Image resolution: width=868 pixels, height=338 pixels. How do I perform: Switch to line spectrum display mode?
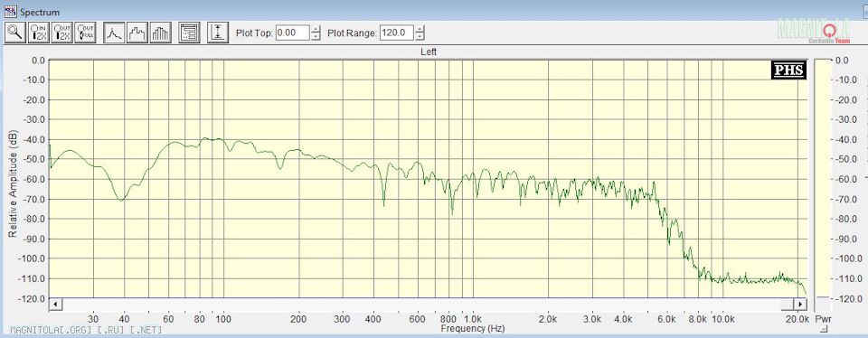point(114,33)
